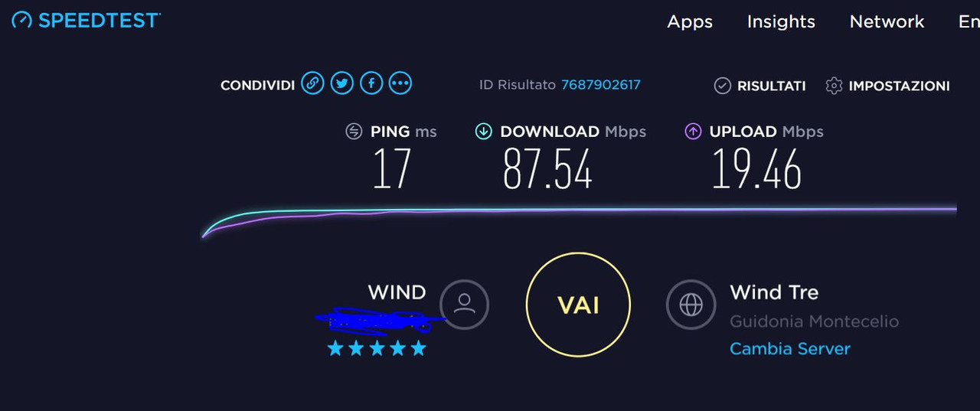Click the Speedtest logo
The image size is (980, 411).
click(x=85, y=19)
